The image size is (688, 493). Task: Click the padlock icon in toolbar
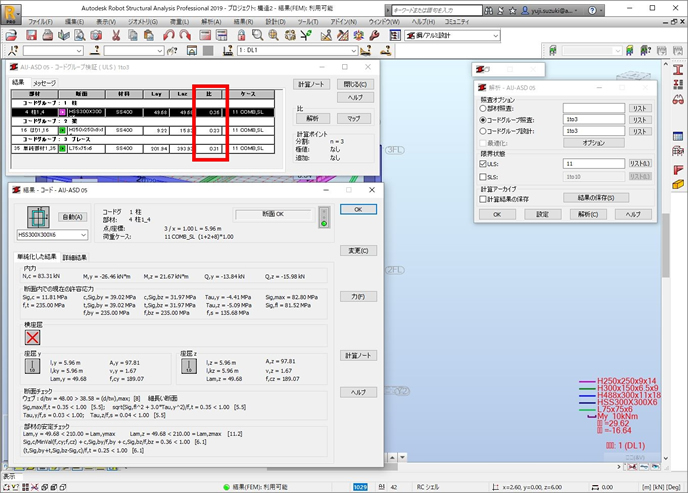pos(241,35)
